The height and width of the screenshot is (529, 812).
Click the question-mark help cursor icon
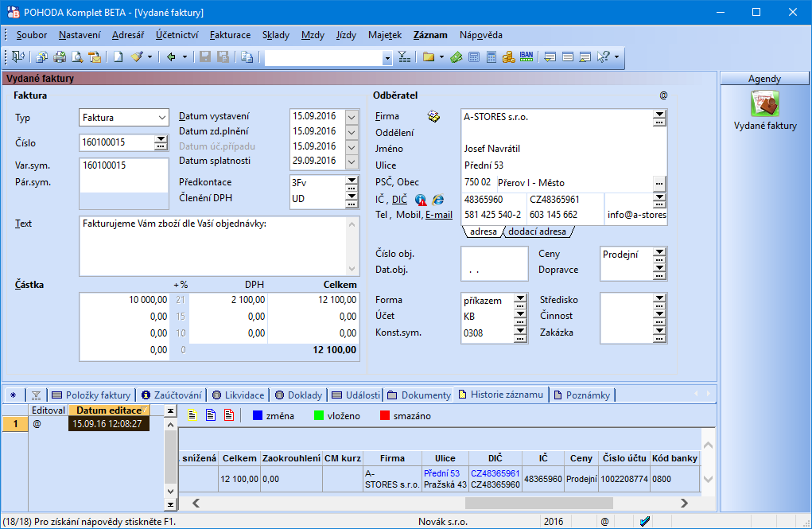603,57
